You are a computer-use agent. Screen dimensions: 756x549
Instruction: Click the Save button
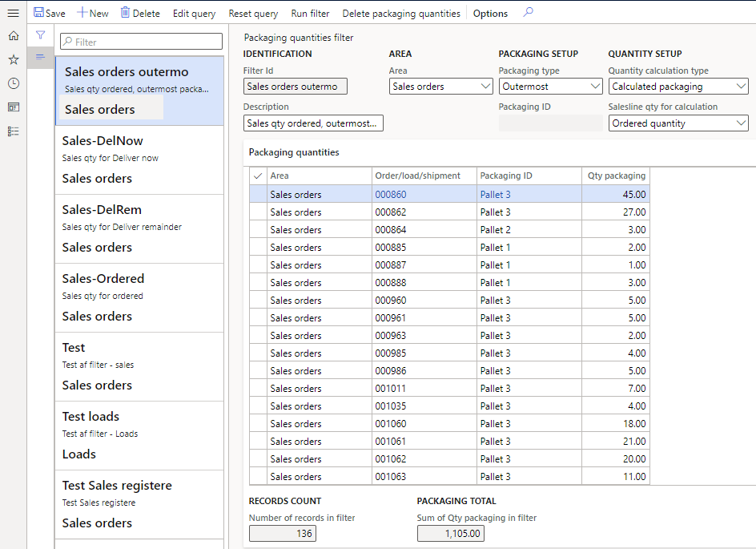pos(50,14)
